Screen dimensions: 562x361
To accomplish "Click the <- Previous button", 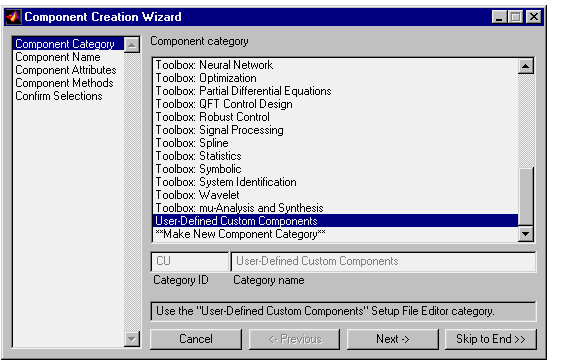I will click(x=295, y=339).
